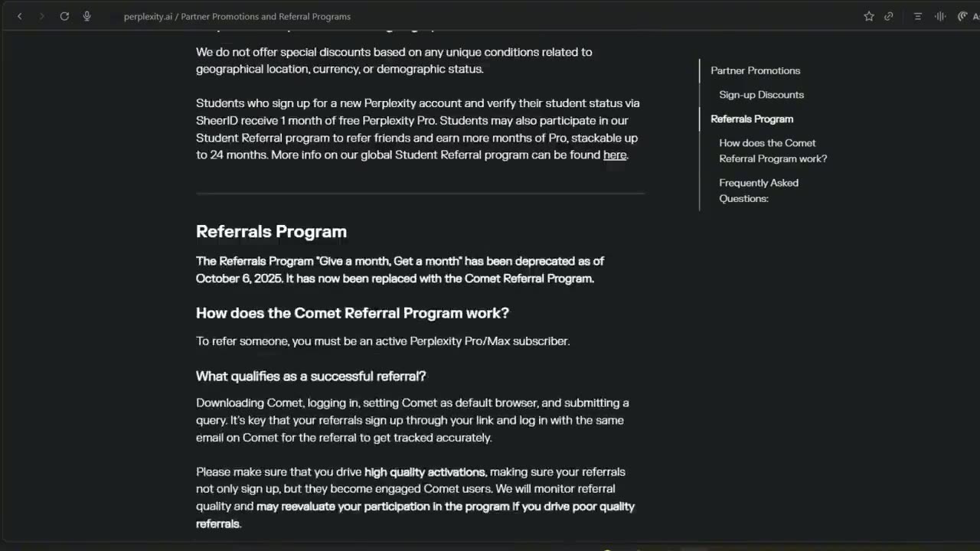Copy the page link using the chain icon
980x551 pixels.
(889, 16)
